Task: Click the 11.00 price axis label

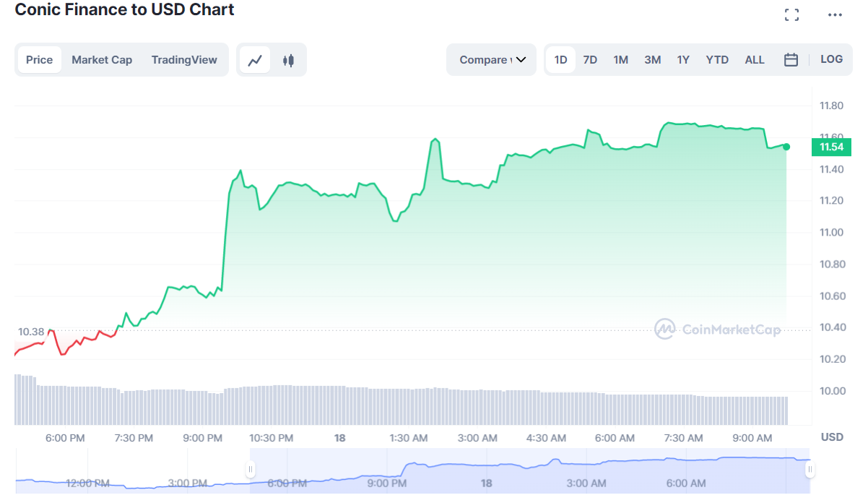Action: (x=831, y=232)
